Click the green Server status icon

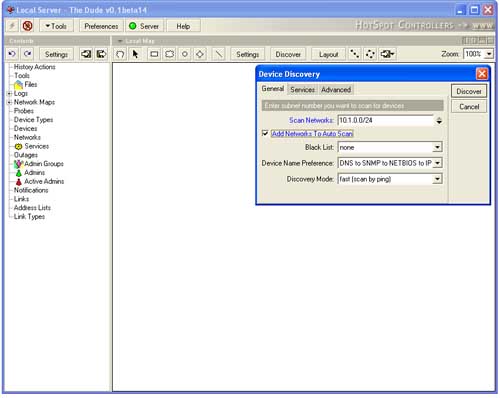click(x=133, y=26)
